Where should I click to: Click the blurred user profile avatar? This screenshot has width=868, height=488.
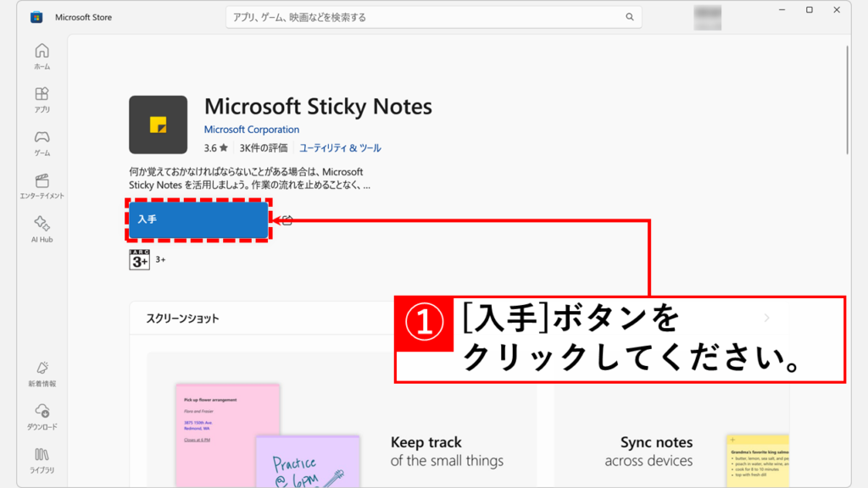coord(708,17)
